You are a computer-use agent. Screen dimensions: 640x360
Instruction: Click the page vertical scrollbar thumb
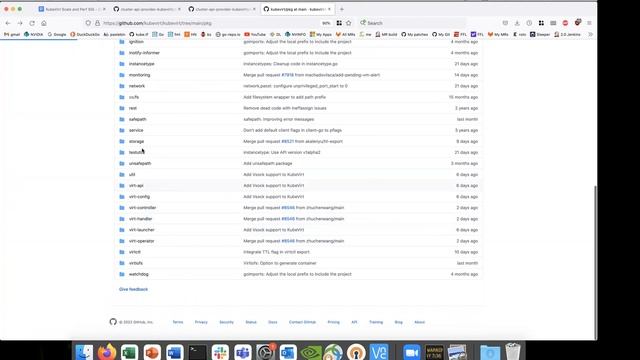(x=595, y=261)
